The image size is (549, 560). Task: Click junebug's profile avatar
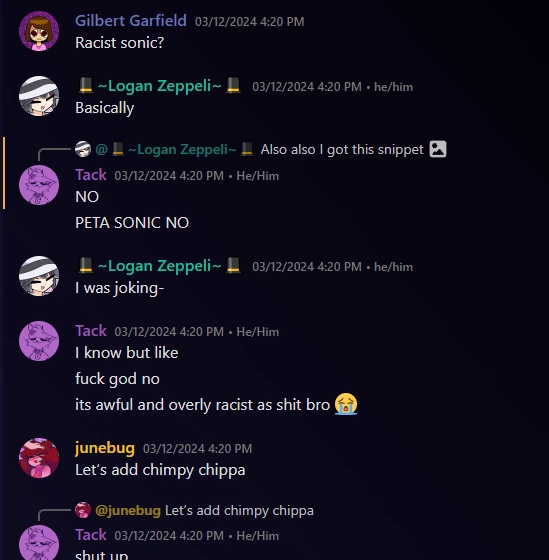click(x=39, y=458)
